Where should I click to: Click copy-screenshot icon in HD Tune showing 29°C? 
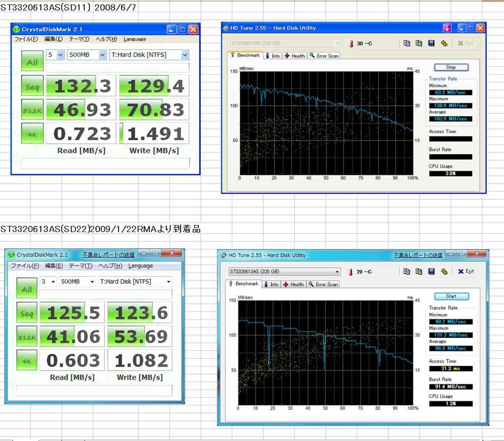pos(419,271)
